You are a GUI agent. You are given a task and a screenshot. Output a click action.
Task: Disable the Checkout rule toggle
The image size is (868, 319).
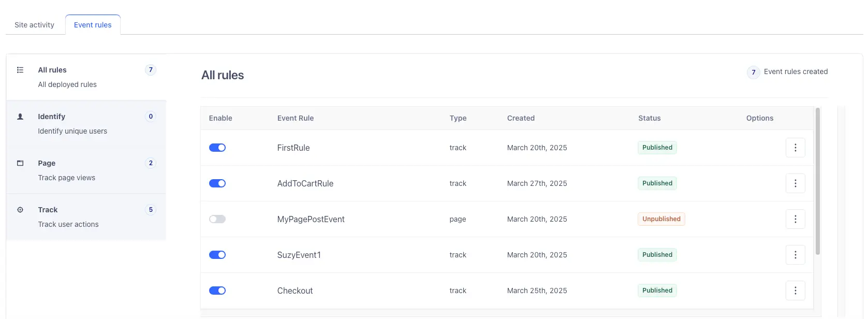pos(217,291)
